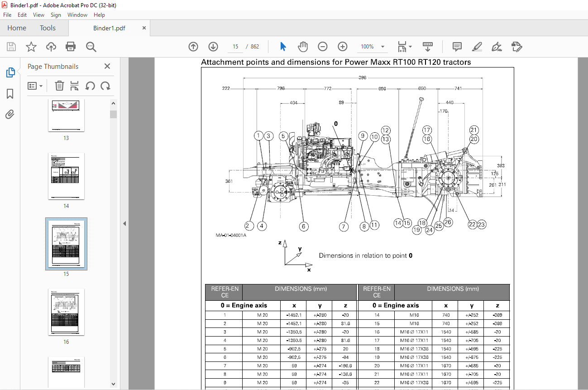Rotate pages counterclockwise
588x390 pixels.
pyautogui.click(x=90, y=86)
